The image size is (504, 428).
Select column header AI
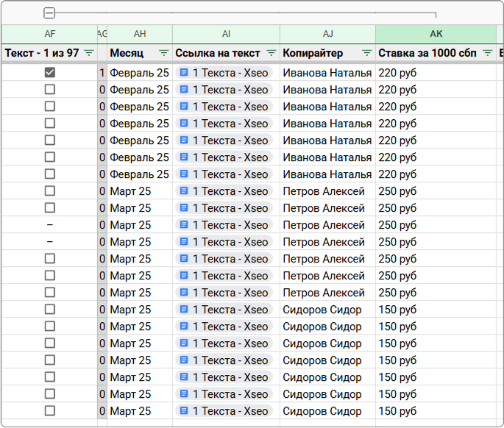point(226,34)
